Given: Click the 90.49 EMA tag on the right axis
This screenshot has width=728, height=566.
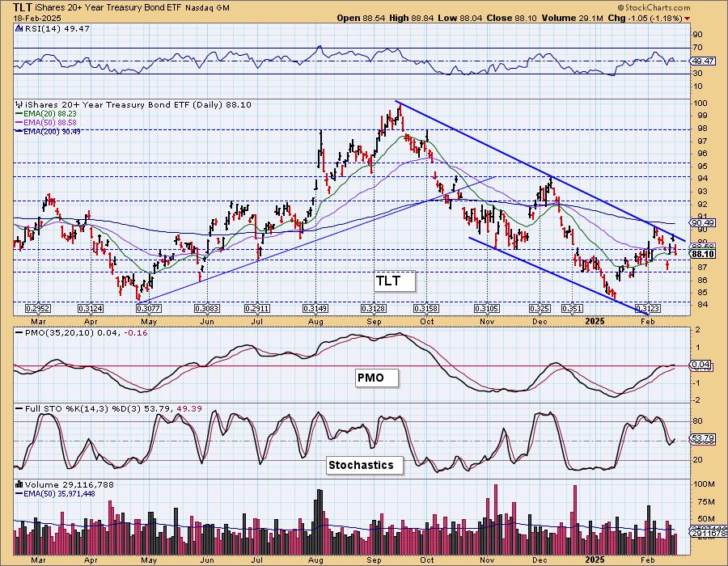Looking at the screenshot, I should [703, 223].
